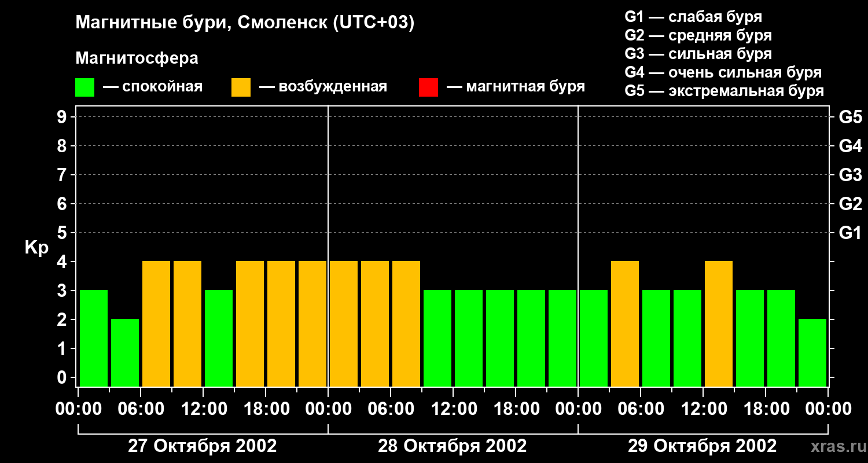Click the 'G4 — очень сильная буря' description
868x463 pixels.
click(x=723, y=72)
